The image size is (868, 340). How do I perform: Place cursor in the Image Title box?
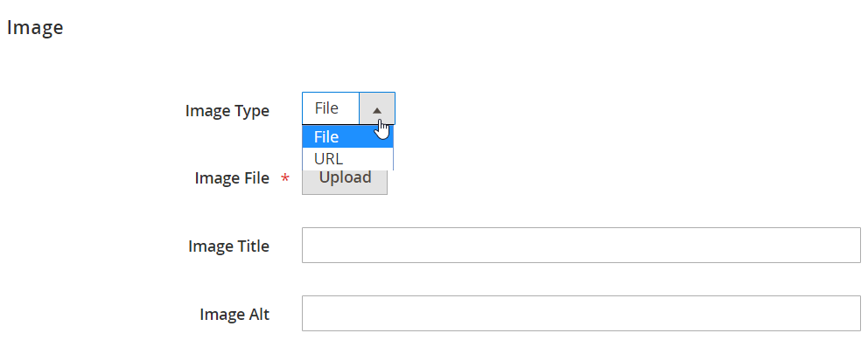tap(581, 245)
